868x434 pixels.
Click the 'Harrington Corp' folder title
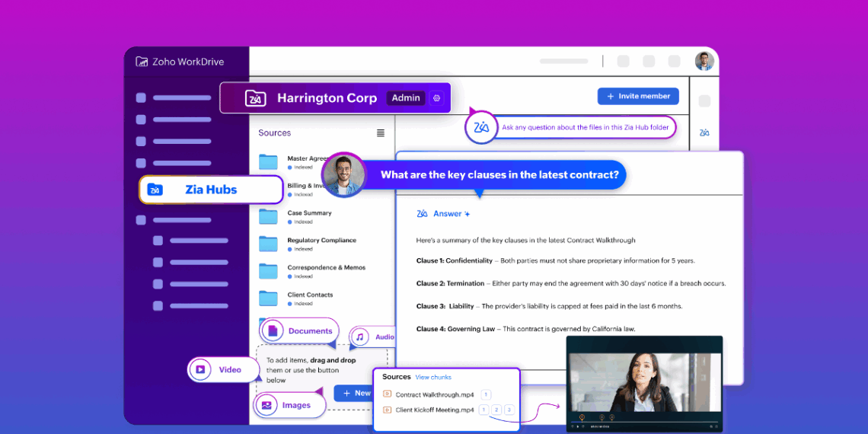327,98
